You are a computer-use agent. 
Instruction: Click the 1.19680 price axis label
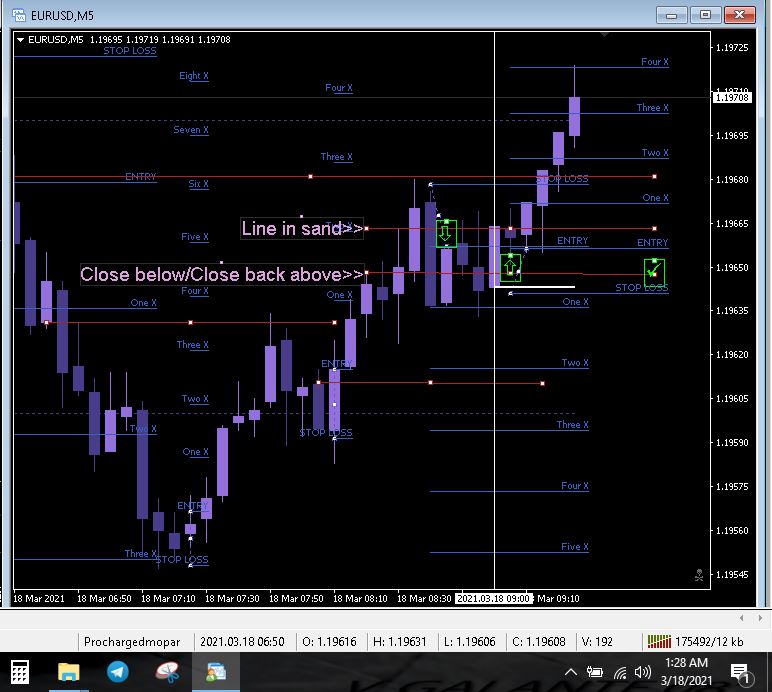click(732, 180)
